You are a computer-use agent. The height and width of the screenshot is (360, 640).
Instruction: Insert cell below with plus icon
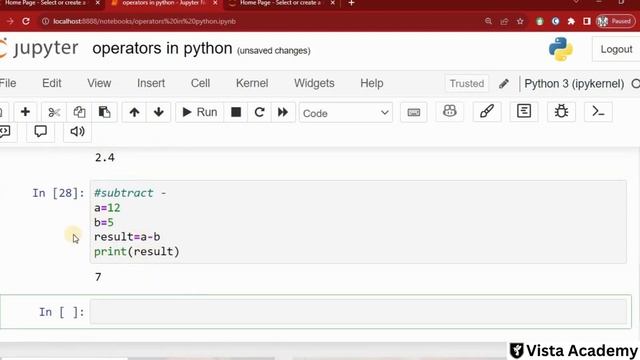pos(25,112)
